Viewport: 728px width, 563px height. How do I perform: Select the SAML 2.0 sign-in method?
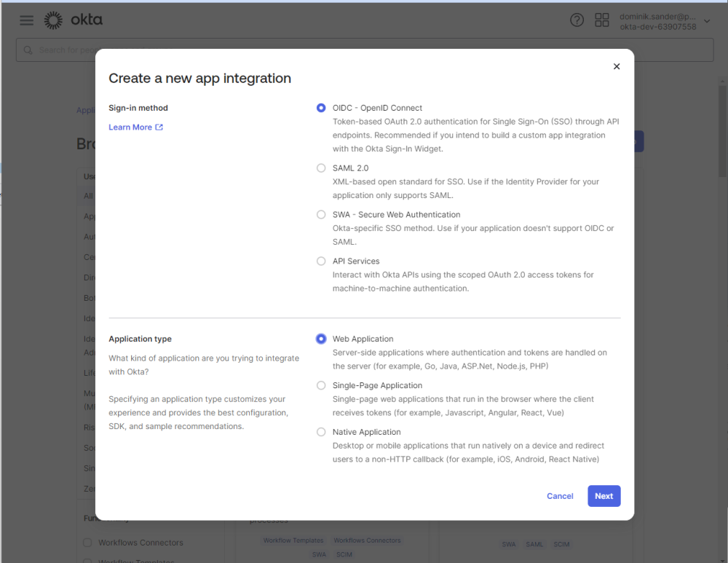click(x=321, y=168)
